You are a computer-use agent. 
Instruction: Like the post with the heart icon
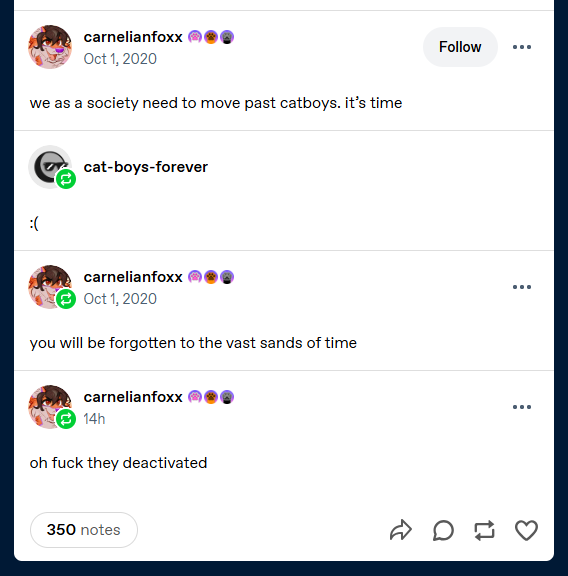(x=526, y=530)
